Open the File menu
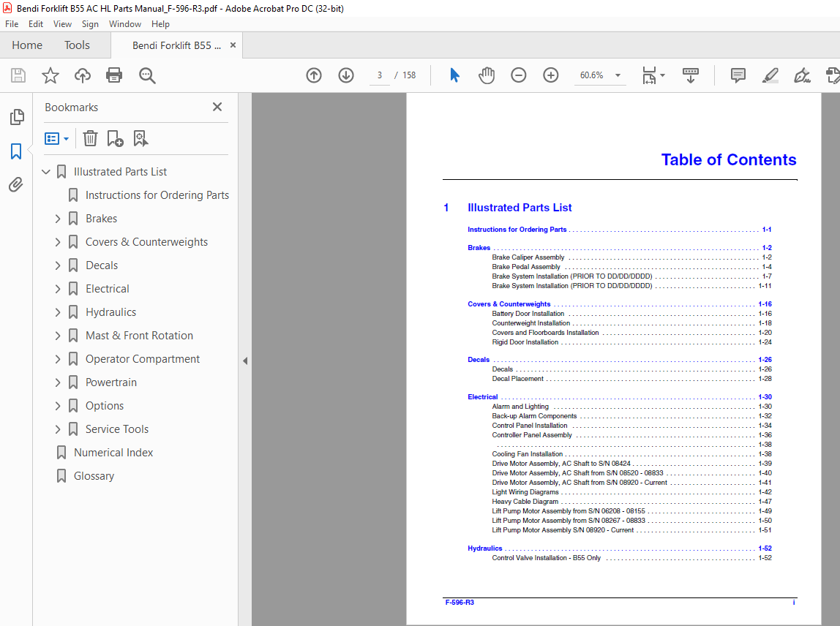This screenshot has width=840, height=626. (x=12, y=24)
